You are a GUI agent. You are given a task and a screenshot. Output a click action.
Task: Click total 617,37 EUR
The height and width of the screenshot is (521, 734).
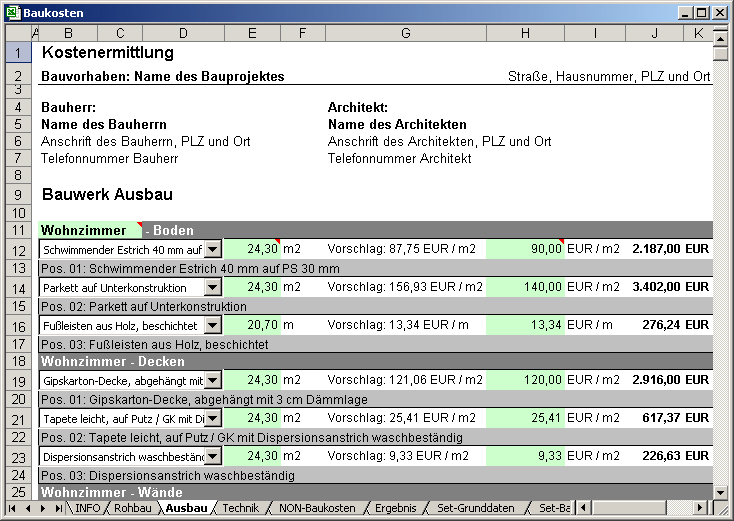pos(675,418)
